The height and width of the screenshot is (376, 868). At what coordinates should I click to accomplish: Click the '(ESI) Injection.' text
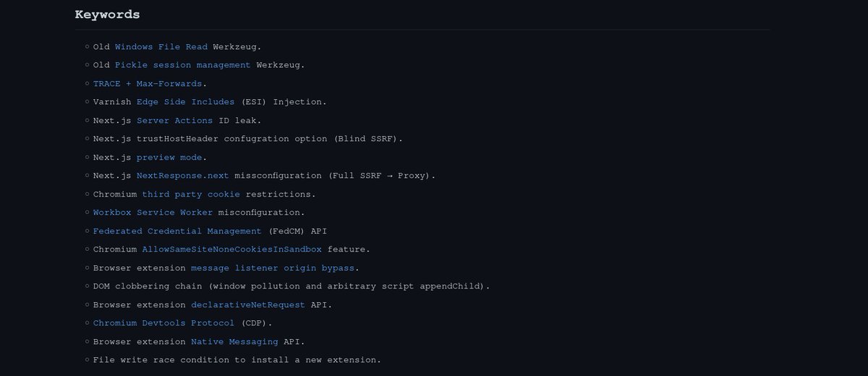coord(284,102)
